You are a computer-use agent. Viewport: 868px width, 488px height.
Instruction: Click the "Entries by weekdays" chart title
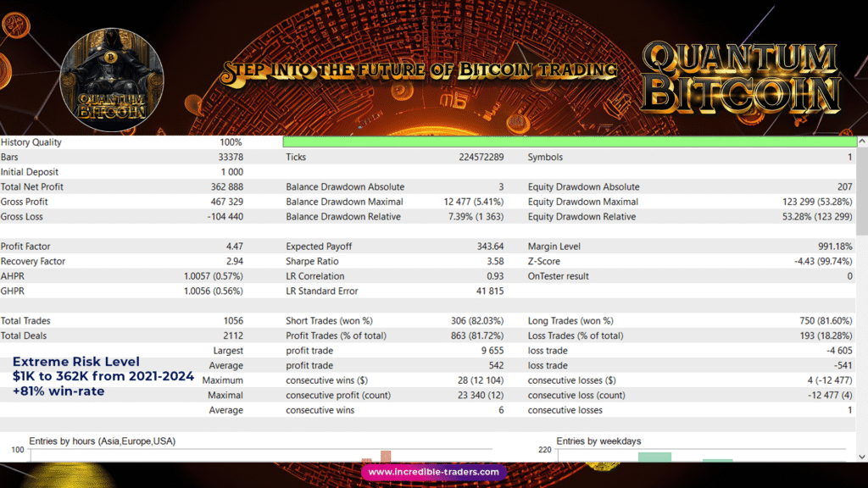598,441
